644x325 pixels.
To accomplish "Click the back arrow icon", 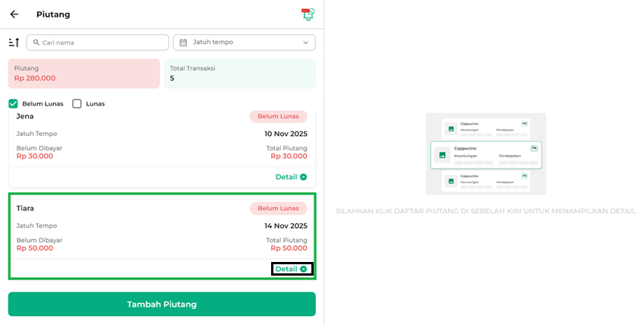I will coord(14,14).
